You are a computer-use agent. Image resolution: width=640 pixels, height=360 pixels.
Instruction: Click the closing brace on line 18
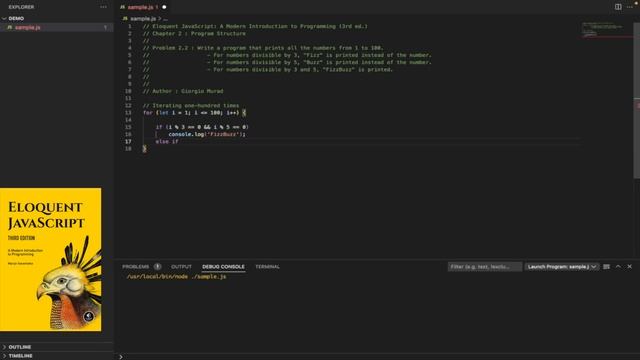[144, 149]
